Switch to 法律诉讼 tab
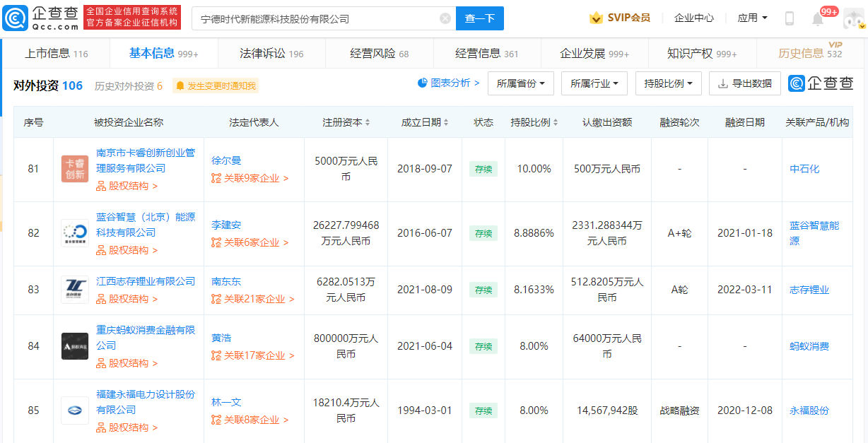The width and height of the screenshot is (868, 443). point(271,53)
